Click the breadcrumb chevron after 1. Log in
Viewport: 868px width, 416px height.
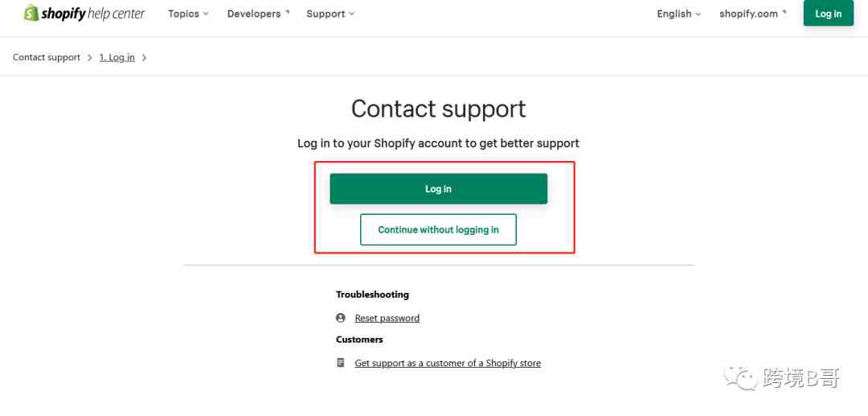click(144, 58)
